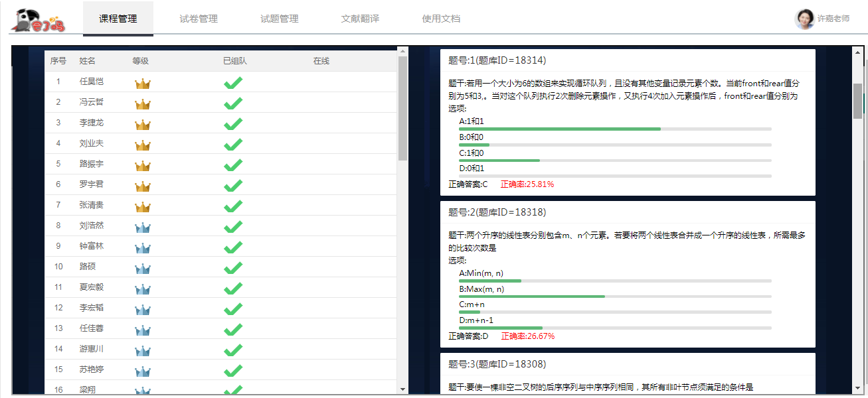The width and height of the screenshot is (868, 398).
Task: Click question 1 option C:1和0 progress bar
Action: tap(615, 161)
